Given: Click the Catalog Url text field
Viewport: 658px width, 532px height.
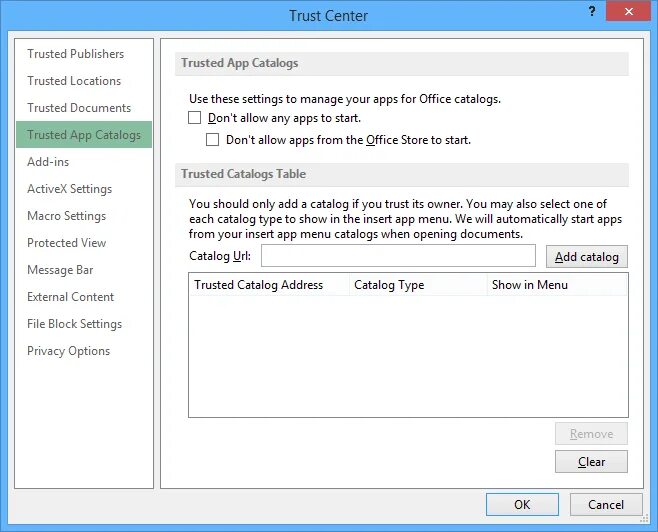Looking at the screenshot, I should tap(398, 256).
